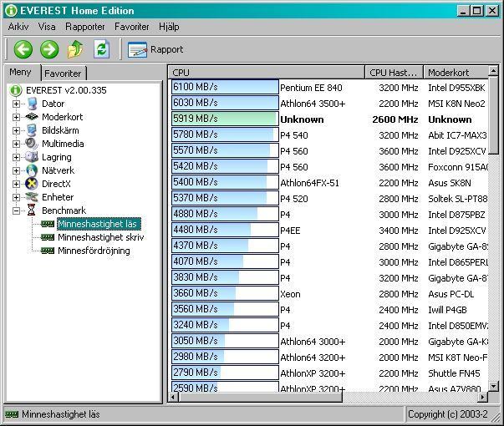The width and height of the screenshot is (504, 426).
Task: Expand the Dator tree node
Action: click(x=16, y=104)
